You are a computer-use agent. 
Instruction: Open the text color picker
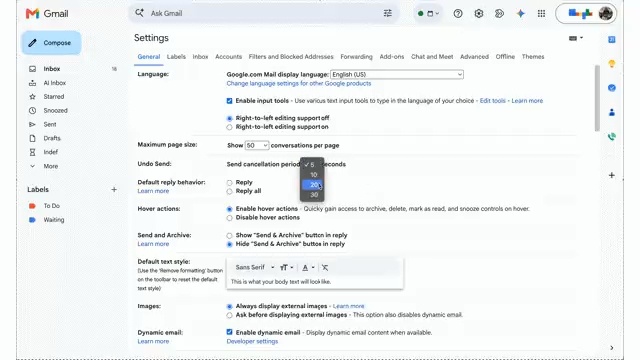coord(308,268)
